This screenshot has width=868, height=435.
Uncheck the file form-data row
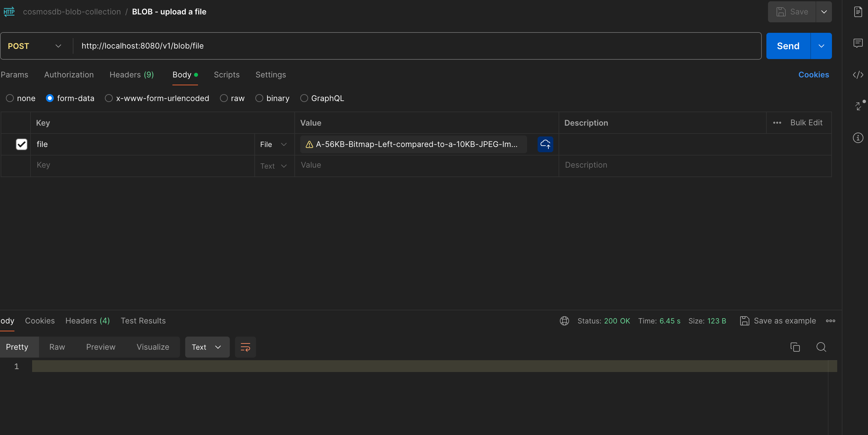point(21,144)
